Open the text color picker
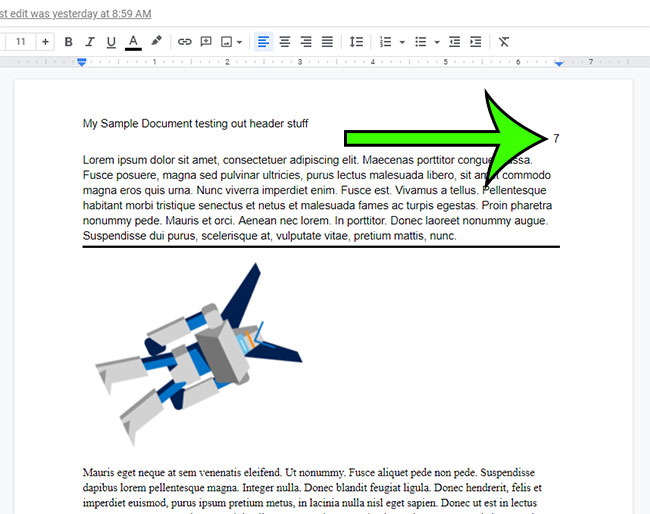Image resolution: width=650 pixels, height=514 pixels. click(133, 42)
